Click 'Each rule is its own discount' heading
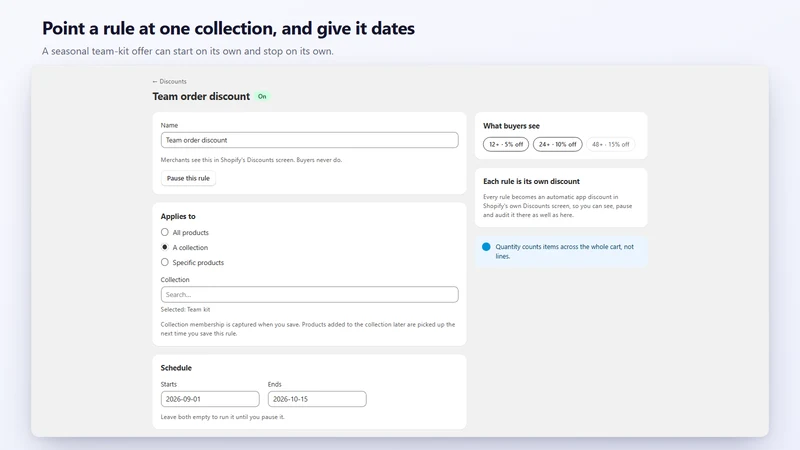800x450 pixels. (531, 181)
